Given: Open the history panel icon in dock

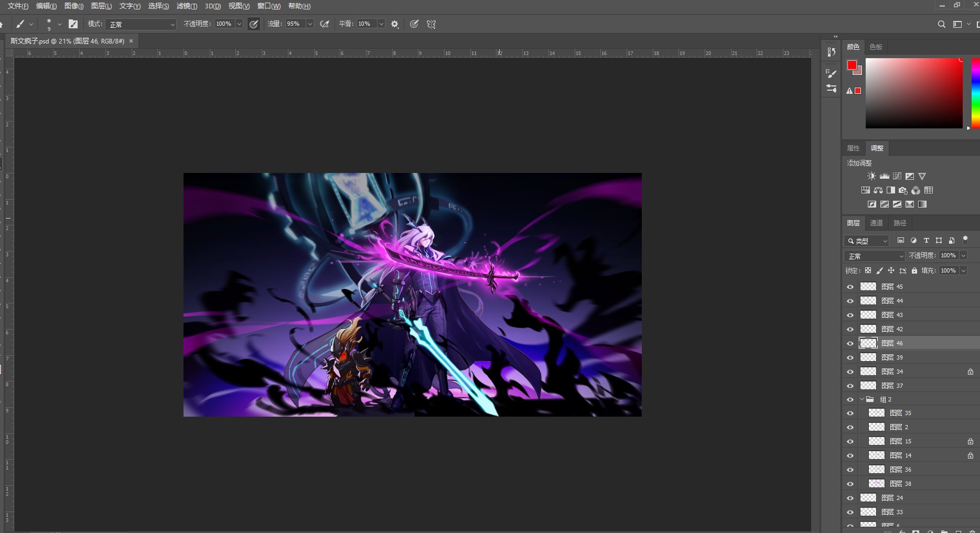Looking at the screenshot, I should click(831, 52).
